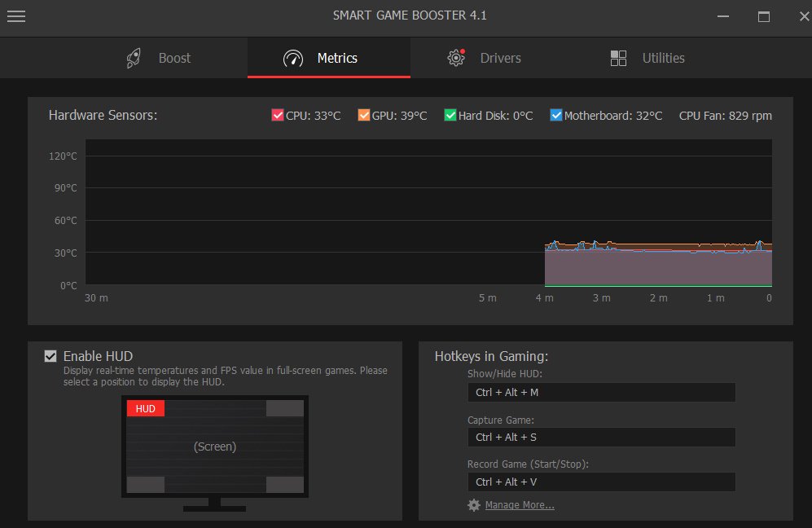The height and width of the screenshot is (528, 812).
Task: Click the Utilities grid icon
Action: [618, 59]
